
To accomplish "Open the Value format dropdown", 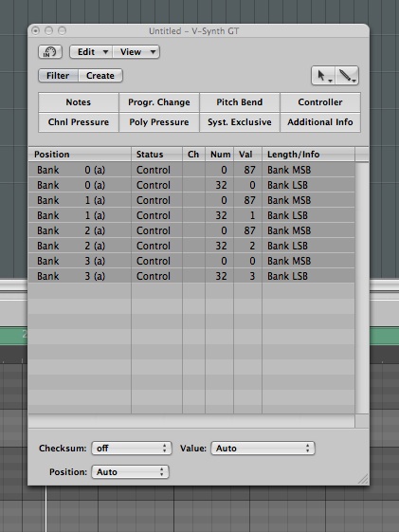I will (x=263, y=449).
